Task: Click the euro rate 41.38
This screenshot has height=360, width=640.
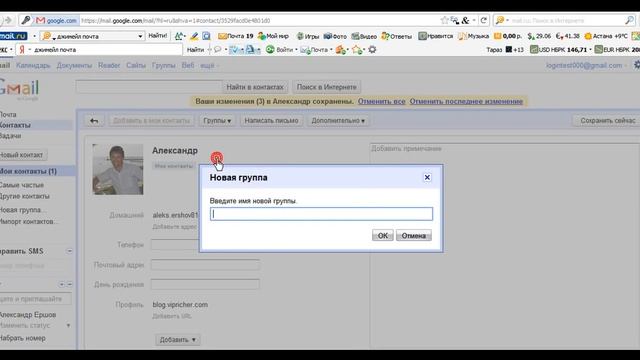Action: tap(567, 36)
